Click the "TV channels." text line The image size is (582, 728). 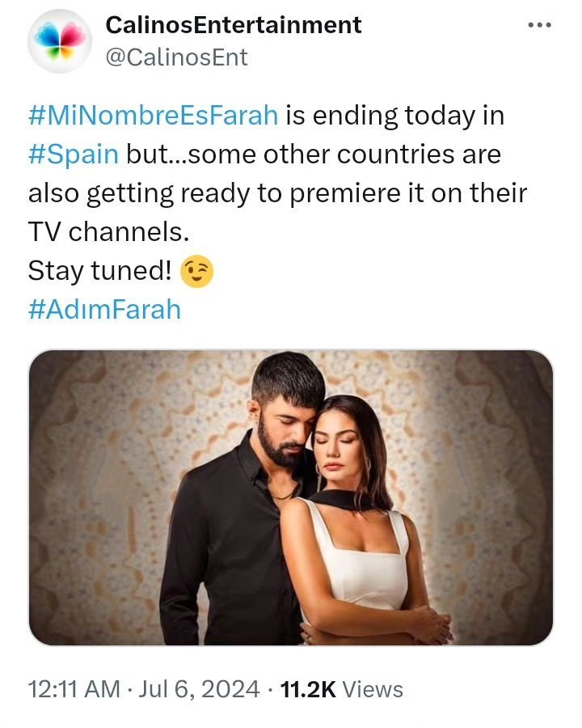pyautogui.click(x=108, y=232)
